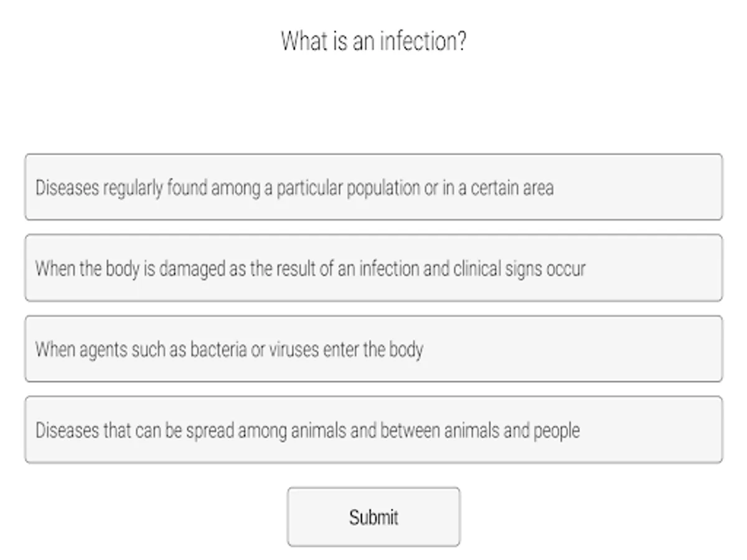Choose the option mentioning 'clinical signs occur'
The height and width of the screenshot is (560, 747).
pos(374,268)
